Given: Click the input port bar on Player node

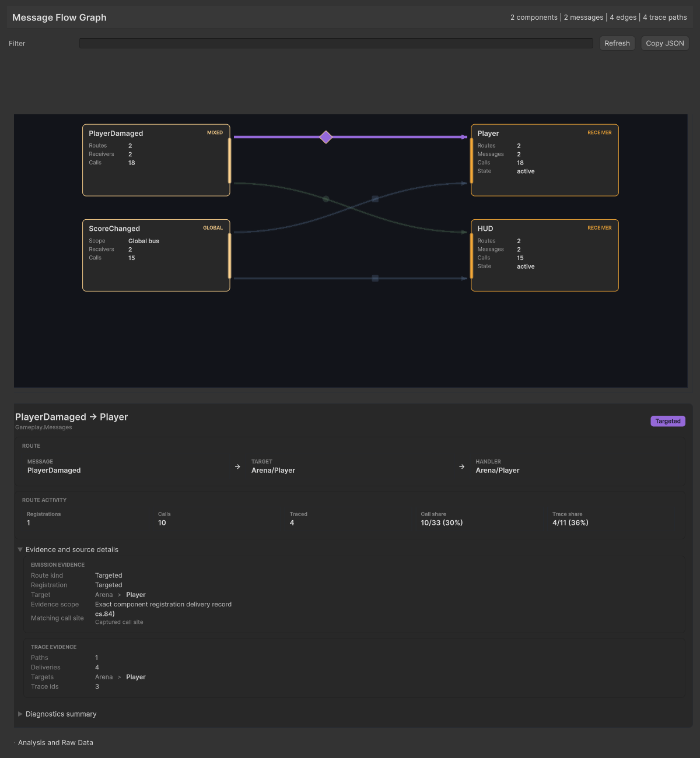Looking at the screenshot, I should (x=471, y=160).
